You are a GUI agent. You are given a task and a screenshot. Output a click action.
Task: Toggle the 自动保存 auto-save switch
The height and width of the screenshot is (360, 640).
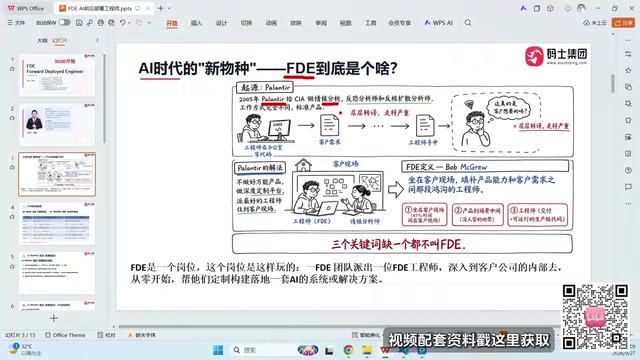click(64, 23)
